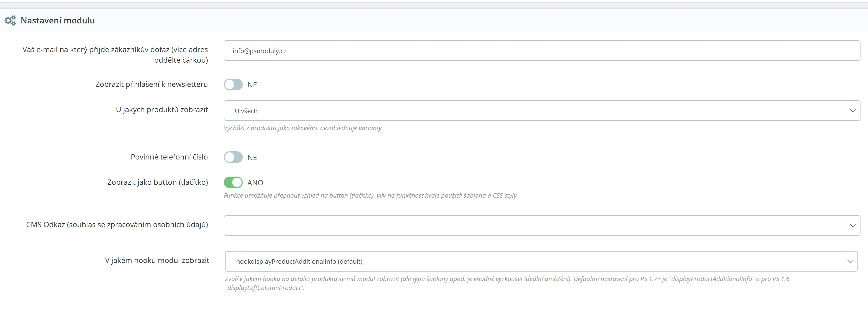This screenshot has height=314, width=868.
Task: Open the hookdisplayProductAdditionalInfo dropdown
Action: pos(539,261)
